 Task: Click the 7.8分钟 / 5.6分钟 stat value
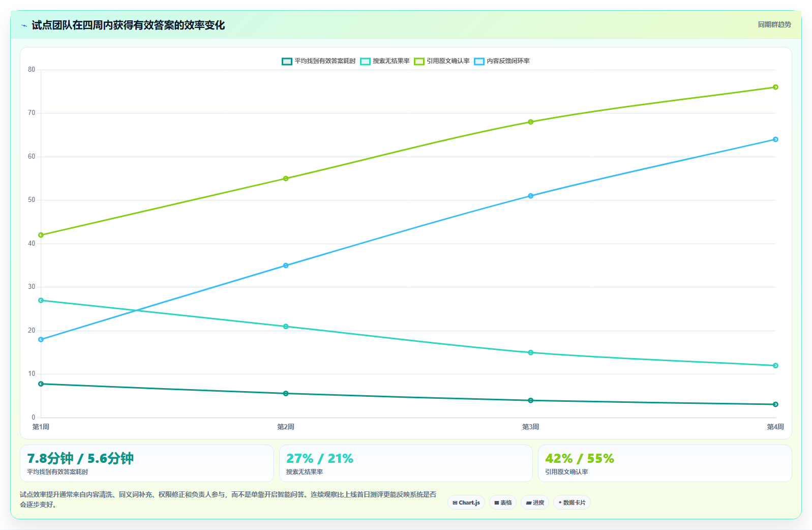point(80,459)
